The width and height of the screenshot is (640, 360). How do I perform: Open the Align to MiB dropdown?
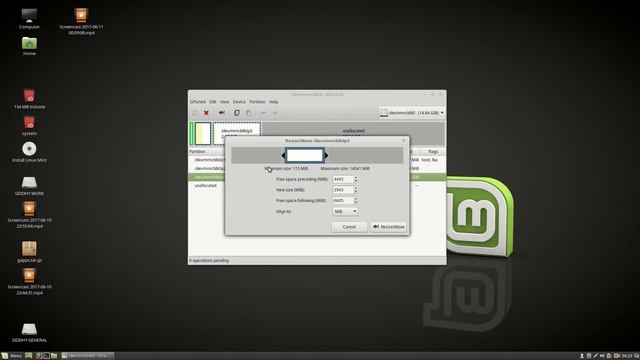coord(345,211)
